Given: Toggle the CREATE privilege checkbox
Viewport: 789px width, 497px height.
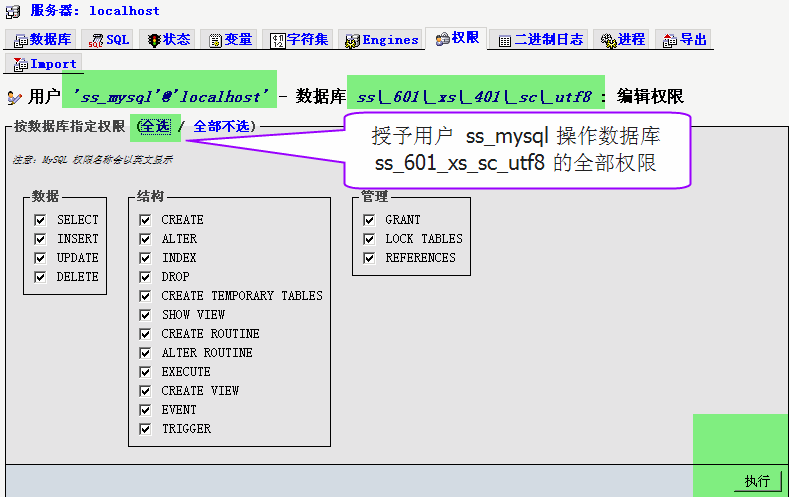Looking at the screenshot, I should tap(145, 220).
